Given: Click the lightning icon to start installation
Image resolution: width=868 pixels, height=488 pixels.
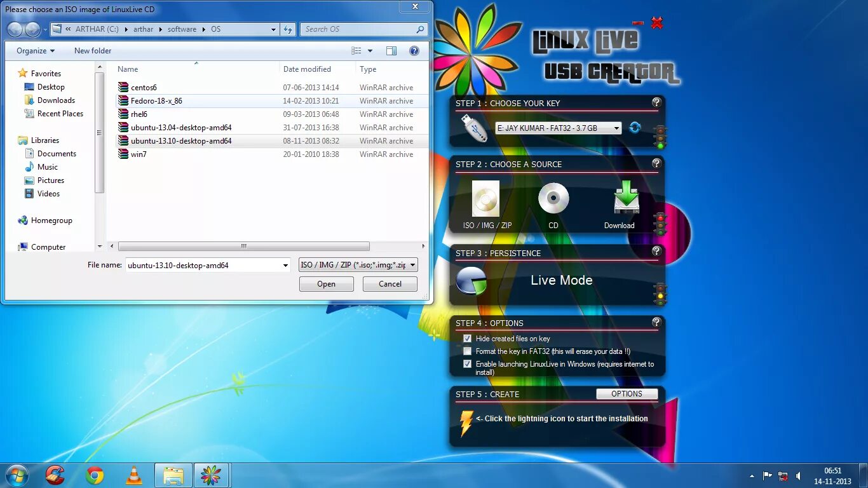Looking at the screenshot, I should 466,423.
